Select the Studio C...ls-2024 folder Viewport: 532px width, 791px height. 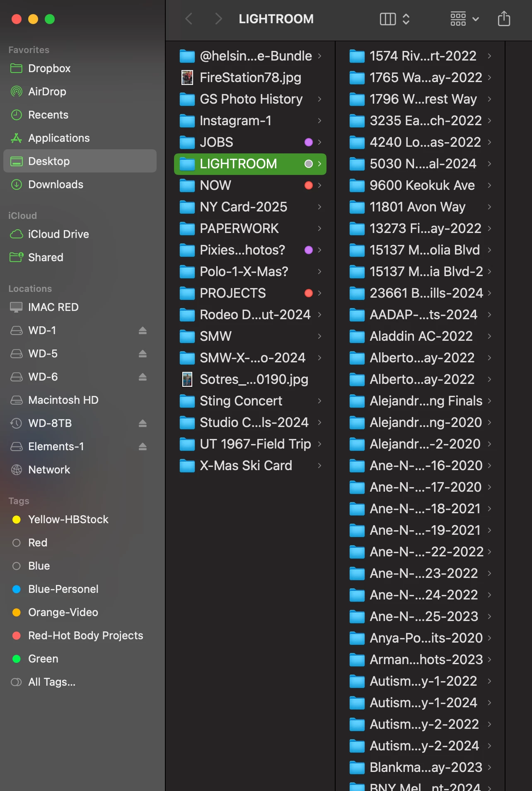(250, 422)
